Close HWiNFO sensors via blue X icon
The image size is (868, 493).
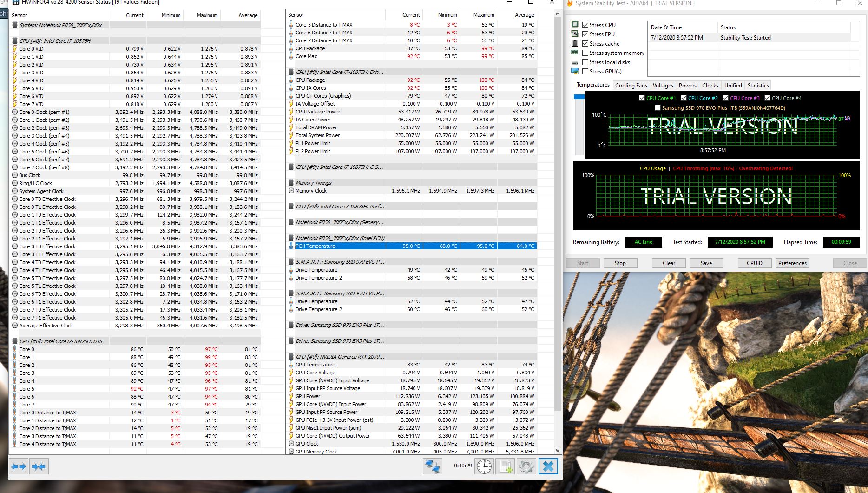tap(548, 466)
